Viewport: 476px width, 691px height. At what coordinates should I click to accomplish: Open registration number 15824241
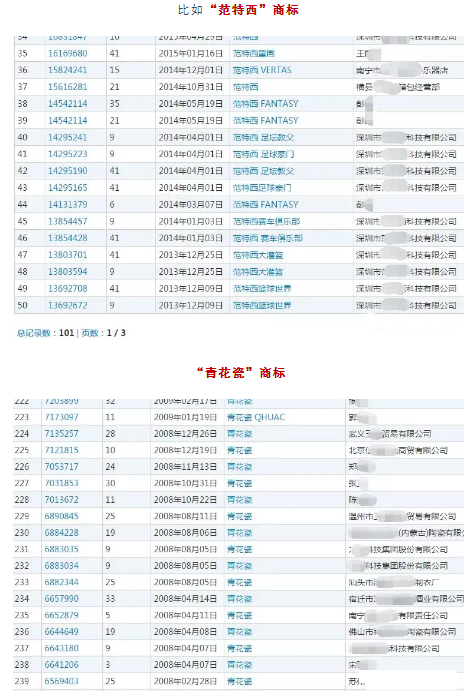click(x=67, y=70)
